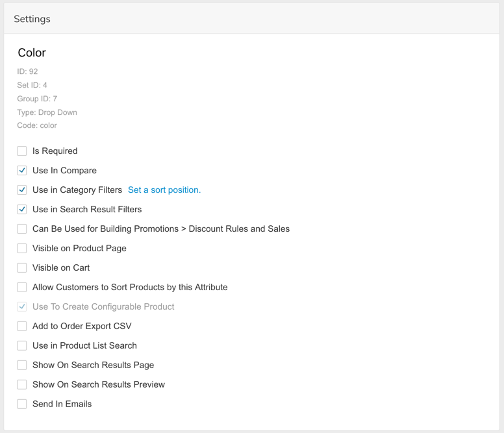
Task: Click the ID: 92 text
Action: click(27, 71)
